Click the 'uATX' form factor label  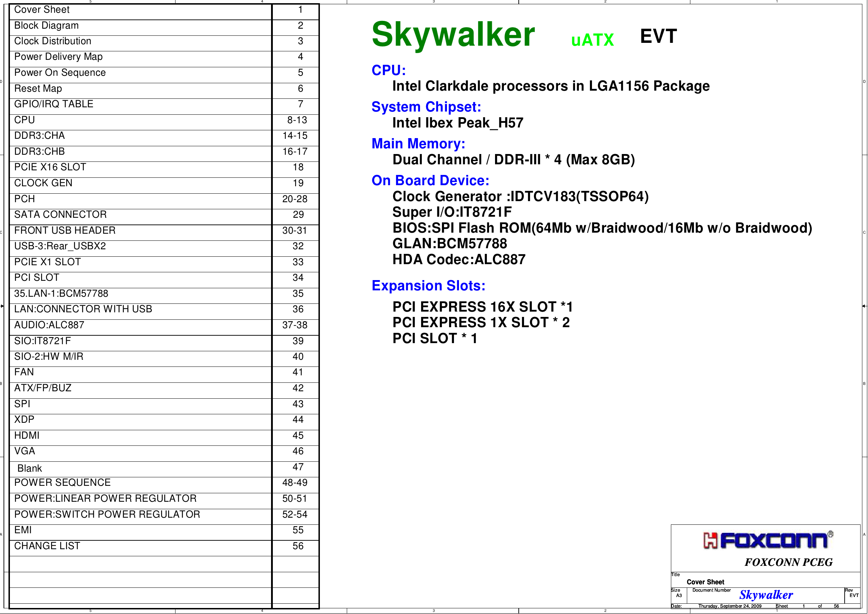592,40
